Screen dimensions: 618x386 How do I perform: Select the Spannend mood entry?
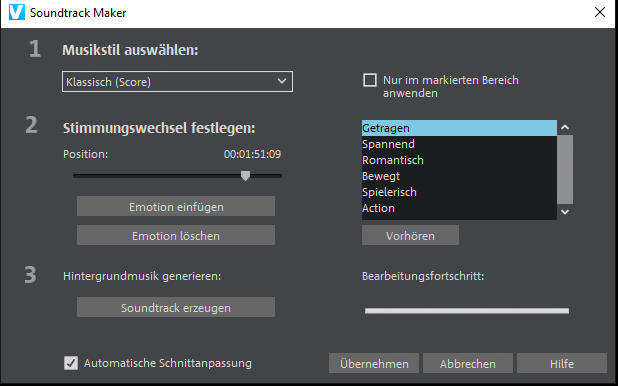(459, 144)
